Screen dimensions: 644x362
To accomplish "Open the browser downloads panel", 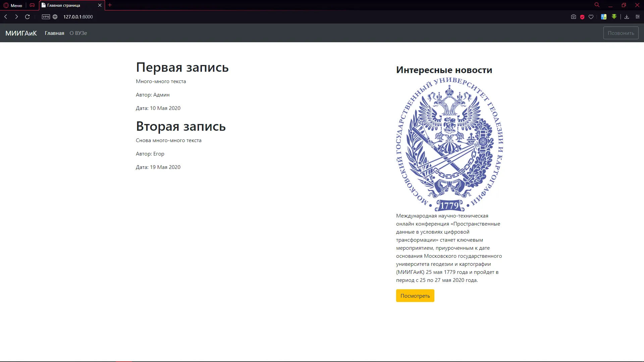I will coord(627,17).
